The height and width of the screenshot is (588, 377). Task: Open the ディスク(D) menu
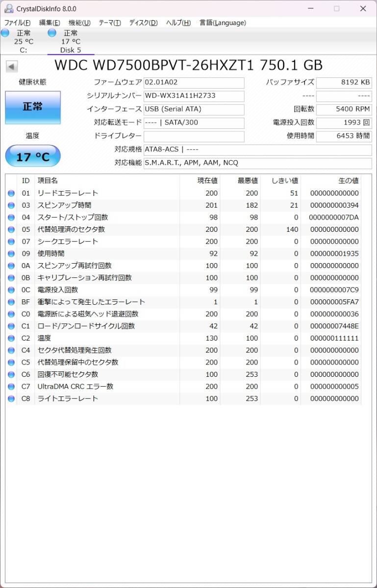pyautogui.click(x=143, y=23)
